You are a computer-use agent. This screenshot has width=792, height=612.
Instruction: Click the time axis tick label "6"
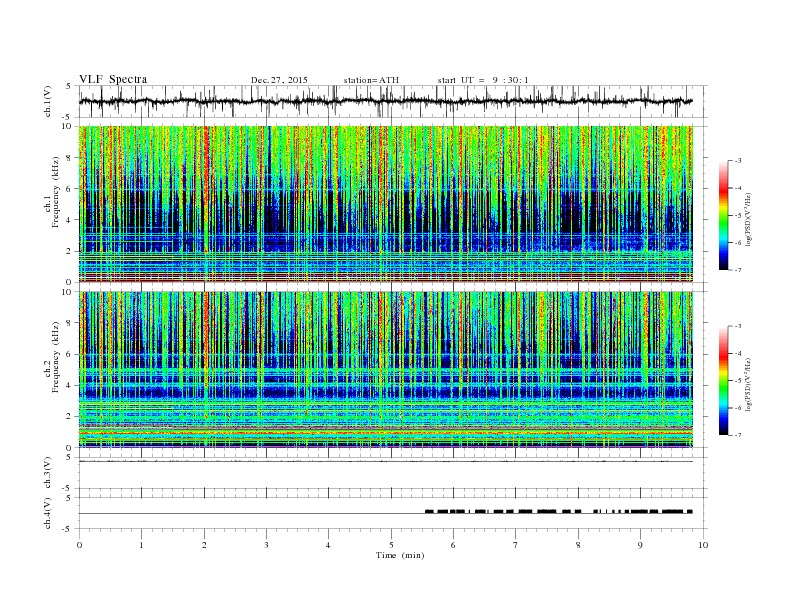point(453,545)
